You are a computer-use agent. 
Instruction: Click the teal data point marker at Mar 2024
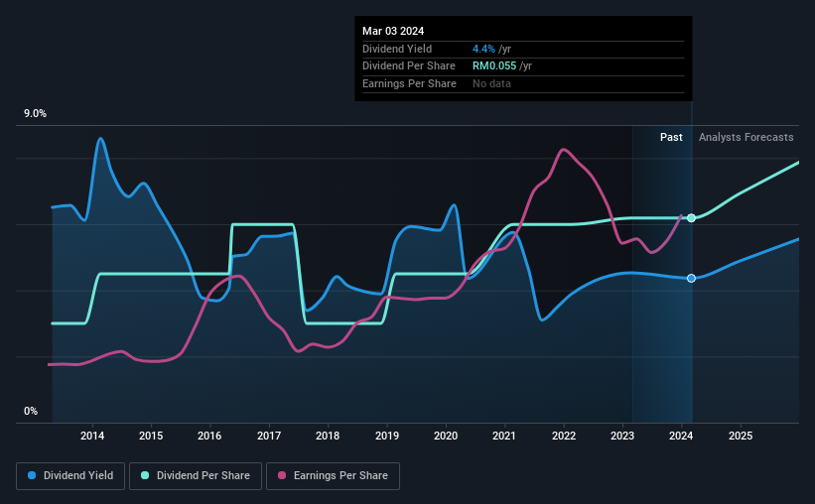tap(691, 217)
